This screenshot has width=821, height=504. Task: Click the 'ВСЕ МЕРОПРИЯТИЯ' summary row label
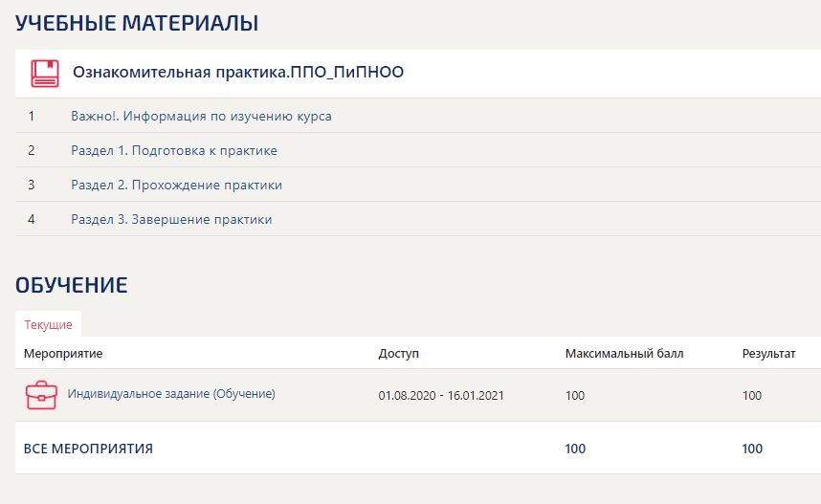coord(88,449)
